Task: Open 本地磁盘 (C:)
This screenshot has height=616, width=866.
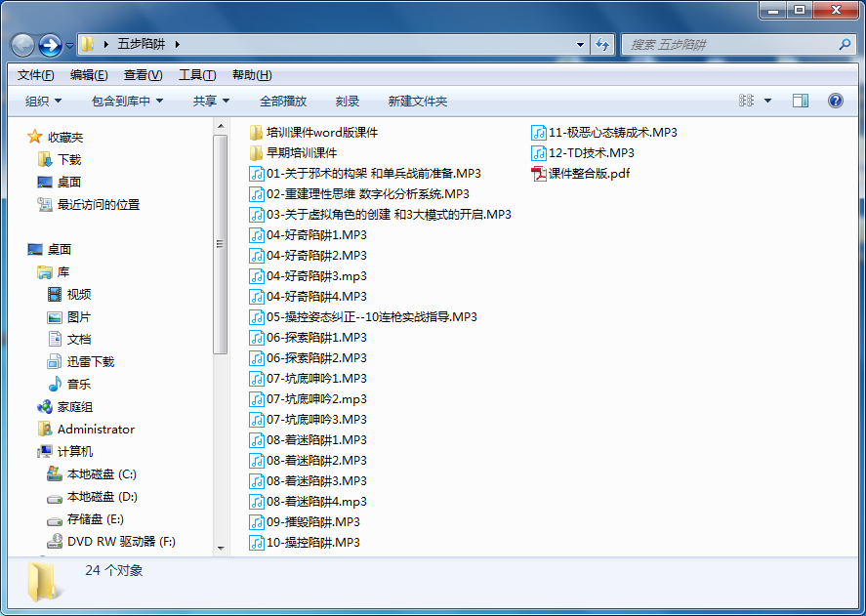Action: point(92,474)
